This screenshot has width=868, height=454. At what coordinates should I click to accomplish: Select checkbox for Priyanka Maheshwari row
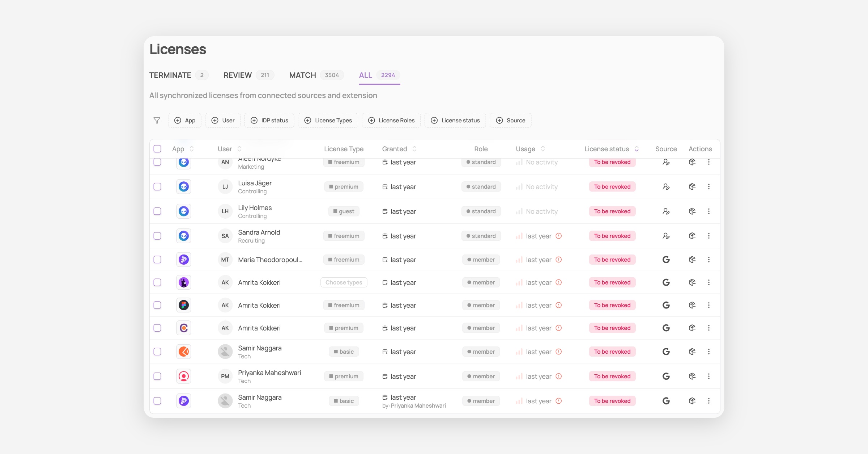(157, 377)
